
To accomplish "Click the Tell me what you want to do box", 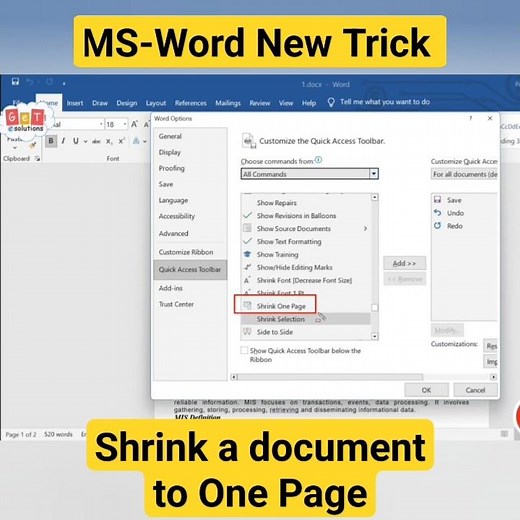I will click(x=385, y=102).
